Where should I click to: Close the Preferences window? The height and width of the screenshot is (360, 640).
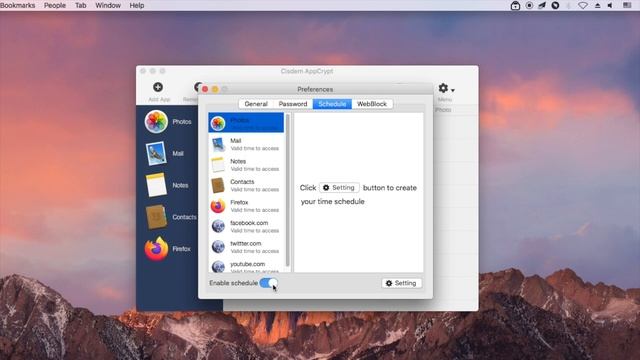click(x=205, y=89)
